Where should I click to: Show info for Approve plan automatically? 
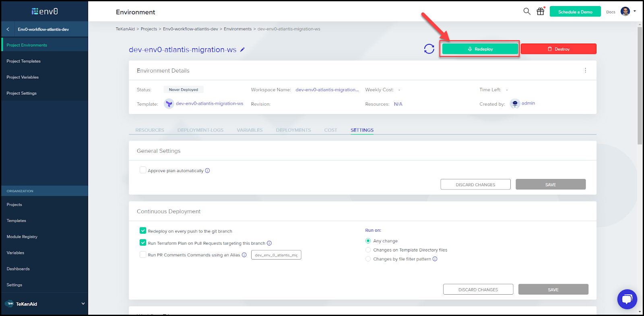click(208, 170)
